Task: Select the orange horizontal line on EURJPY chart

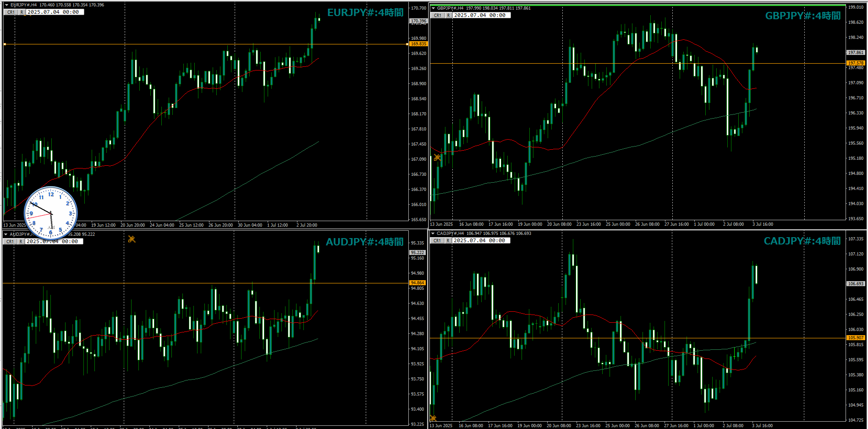Action: click(205, 44)
